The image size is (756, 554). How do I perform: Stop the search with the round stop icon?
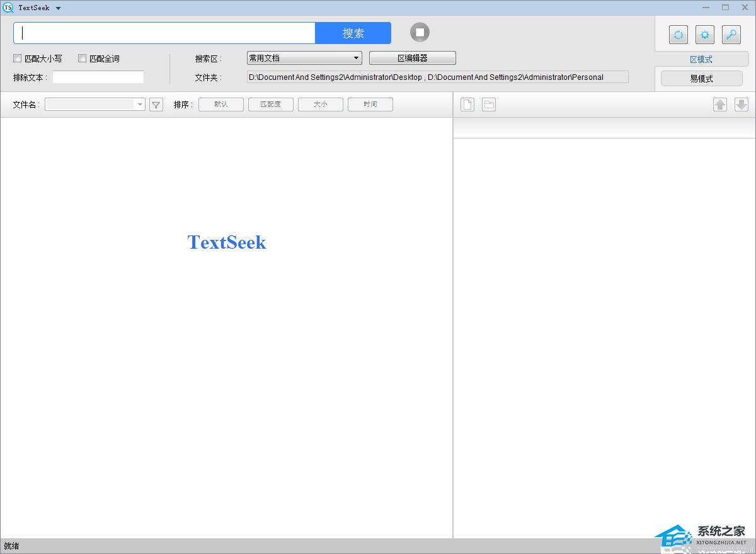click(x=420, y=32)
